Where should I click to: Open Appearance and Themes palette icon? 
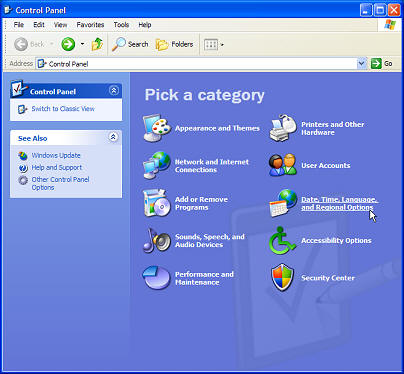pos(157,128)
